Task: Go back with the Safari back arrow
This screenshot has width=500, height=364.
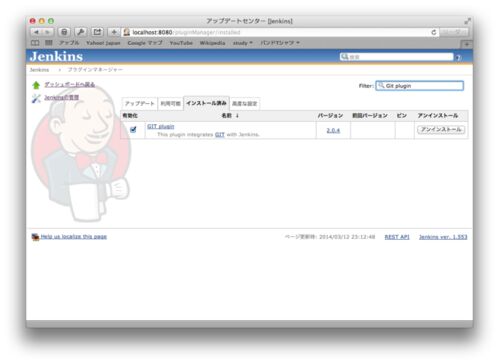Action: coord(36,32)
